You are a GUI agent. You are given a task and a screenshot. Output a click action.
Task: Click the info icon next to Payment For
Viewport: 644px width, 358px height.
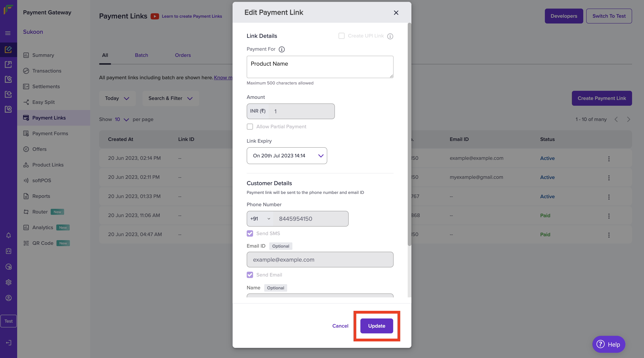[282, 49]
